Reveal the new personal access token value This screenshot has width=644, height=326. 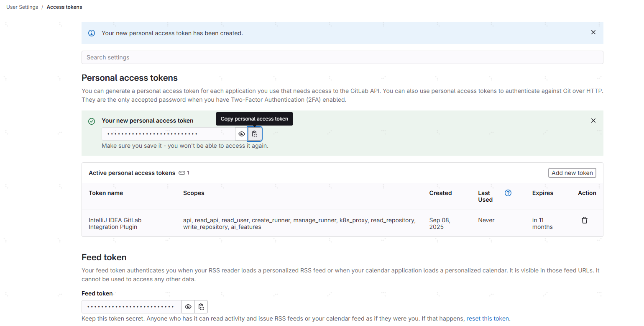pyautogui.click(x=241, y=134)
